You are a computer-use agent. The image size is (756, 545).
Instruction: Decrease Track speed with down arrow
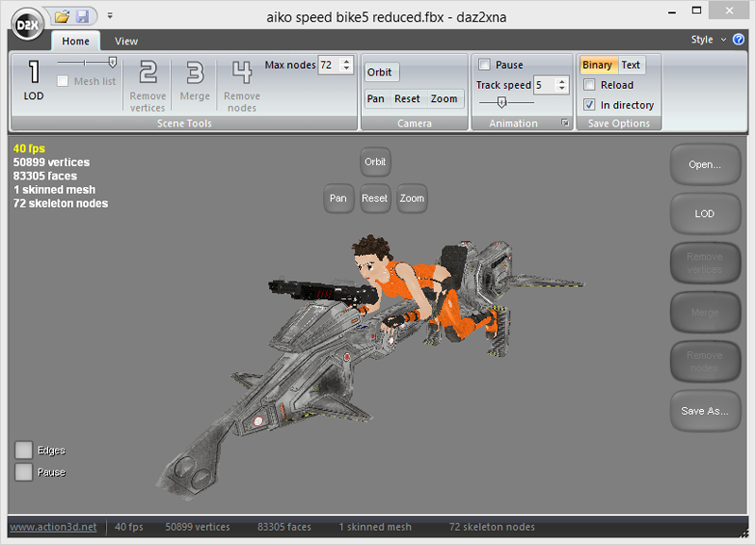(x=561, y=89)
